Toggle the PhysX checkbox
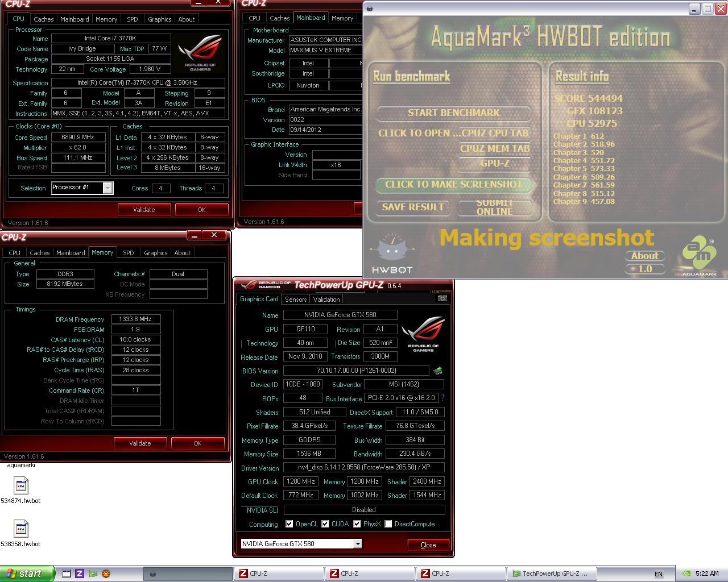Image resolution: width=728 pixels, height=582 pixels. coord(357,524)
